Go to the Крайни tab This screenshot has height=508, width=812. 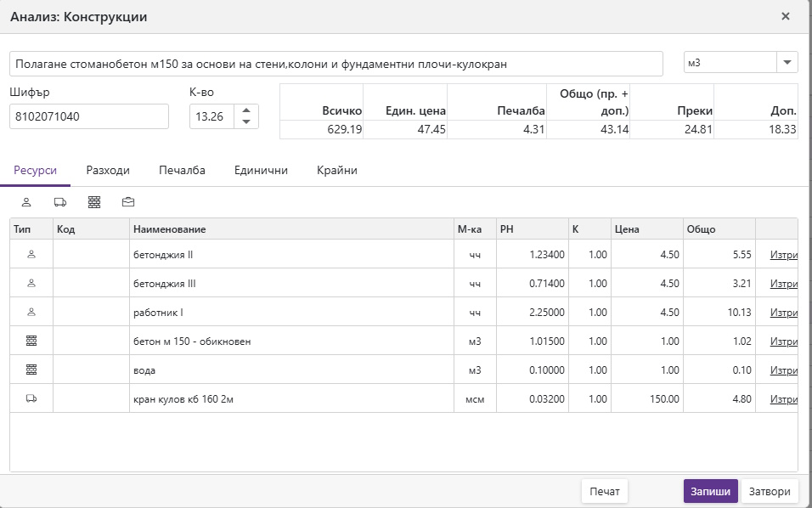point(337,171)
